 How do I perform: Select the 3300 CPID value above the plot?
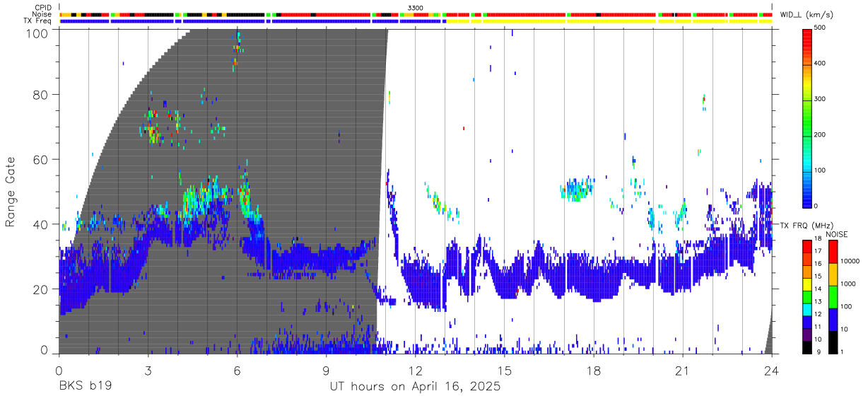pos(416,7)
